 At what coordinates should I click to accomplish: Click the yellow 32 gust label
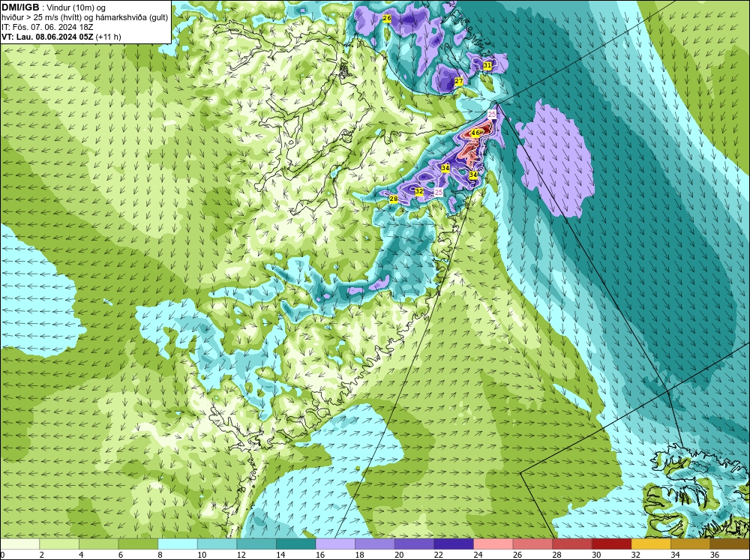pos(419,191)
